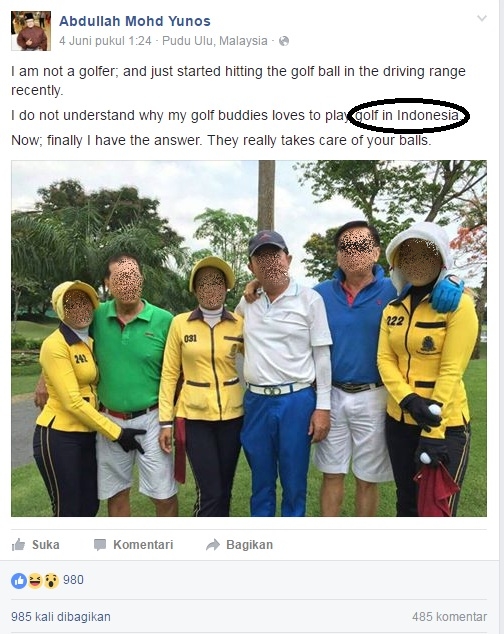Open the post options chevron menu

(x=481, y=18)
